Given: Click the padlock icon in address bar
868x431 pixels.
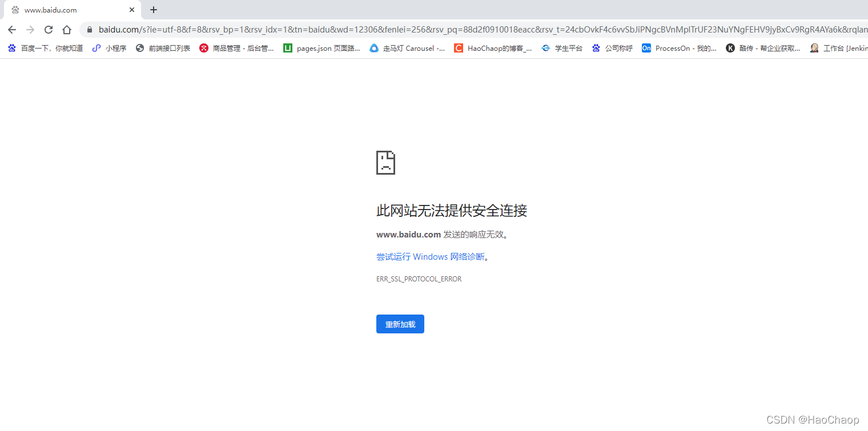Looking at the screenshot, I should pos(89,30).
